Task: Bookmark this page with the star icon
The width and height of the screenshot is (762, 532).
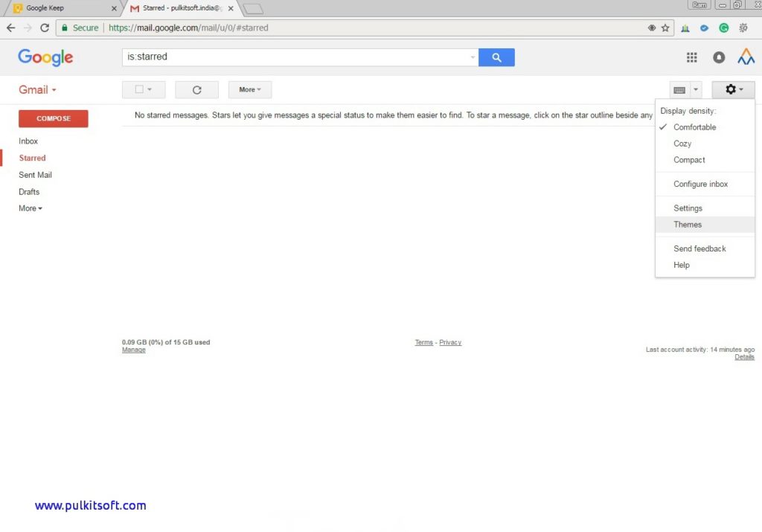Action: pos(665,28)
